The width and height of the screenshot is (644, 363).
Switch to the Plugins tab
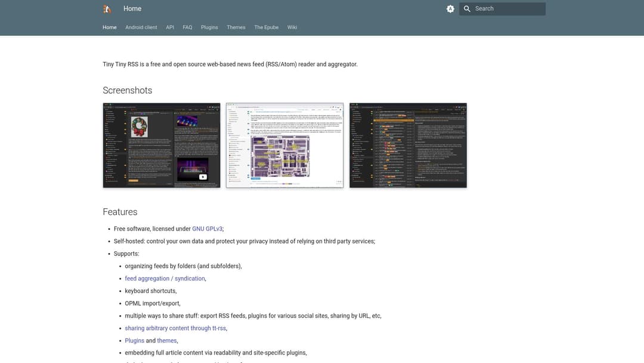click(x=209, y=27)
